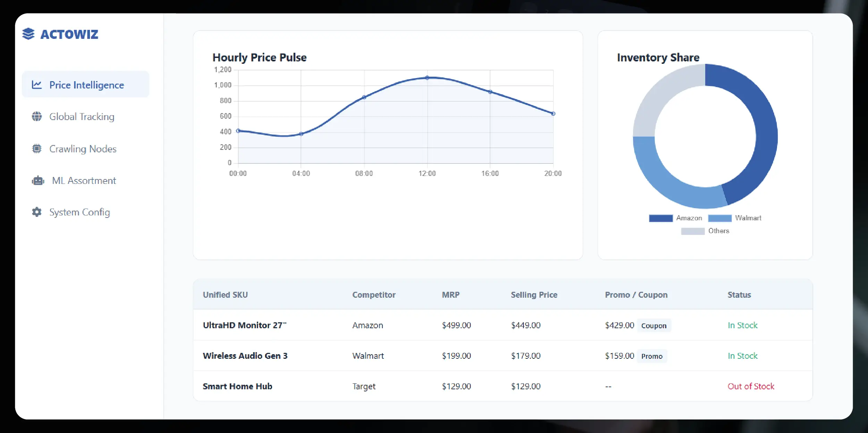Open the Global Tracking section
868x433 pixels.
pyautogui.click(x=82, y=117)
